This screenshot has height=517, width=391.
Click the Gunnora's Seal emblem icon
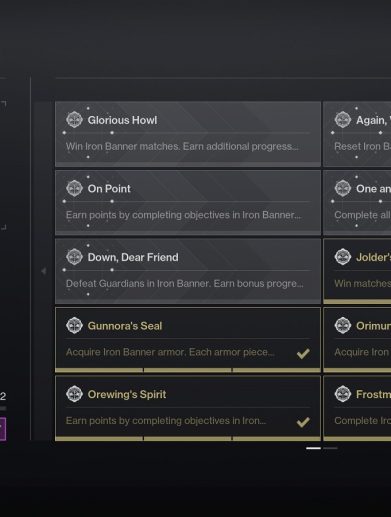(x=74, y=326)
